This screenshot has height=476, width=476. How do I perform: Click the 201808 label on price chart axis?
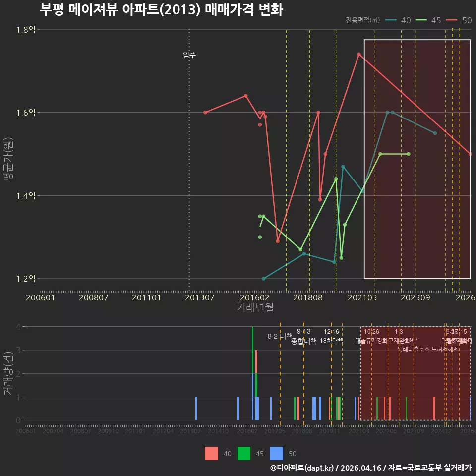click(x=308, y=297)
